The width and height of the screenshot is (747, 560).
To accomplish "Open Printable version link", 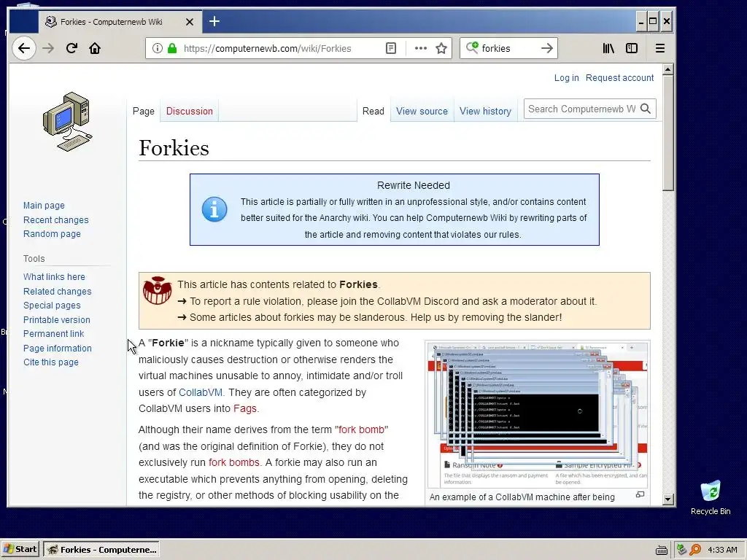I will point(57,320).
